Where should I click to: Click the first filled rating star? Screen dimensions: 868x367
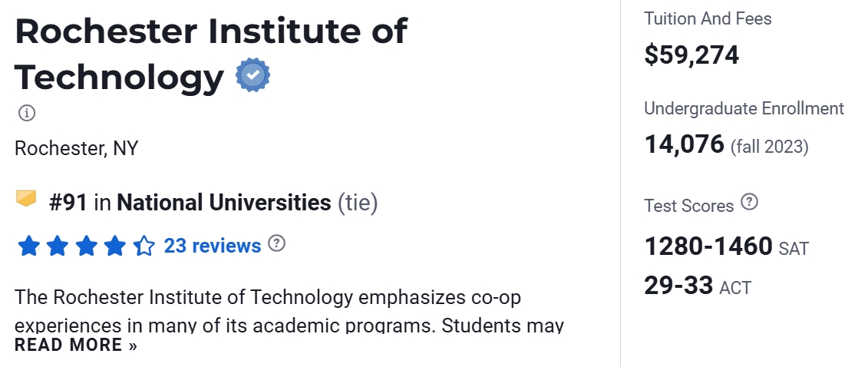(x=28, y=246)
